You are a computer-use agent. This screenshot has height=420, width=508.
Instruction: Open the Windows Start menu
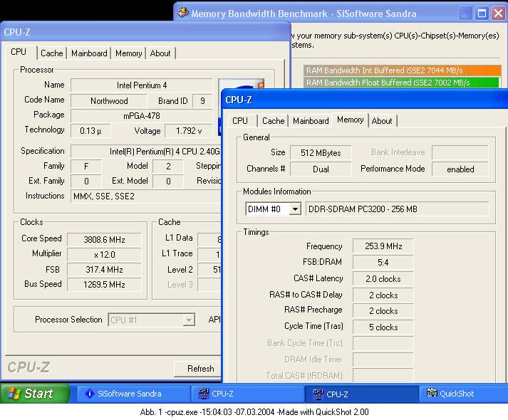[x=34, y=394]
